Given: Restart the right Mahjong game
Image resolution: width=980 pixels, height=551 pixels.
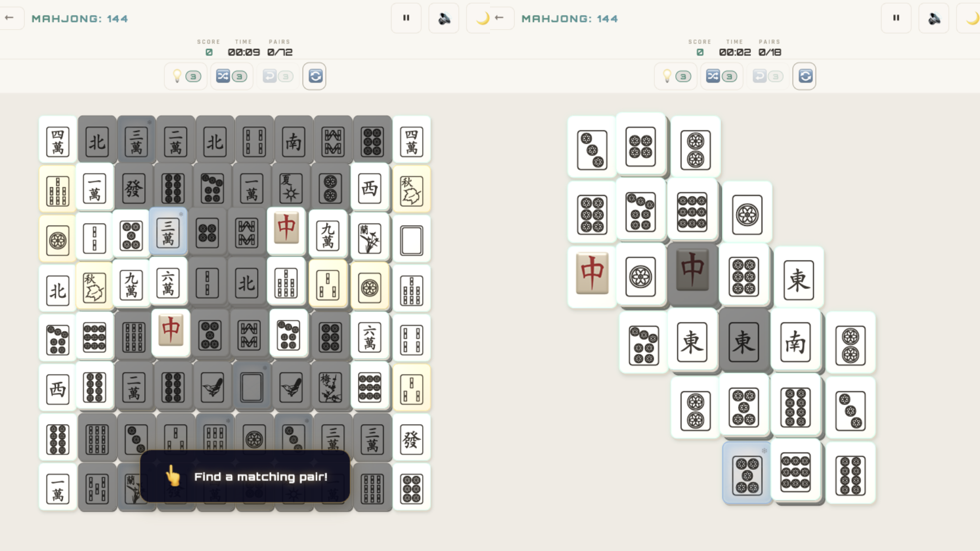Looking at the screenshot, I should tap(804, 76).
